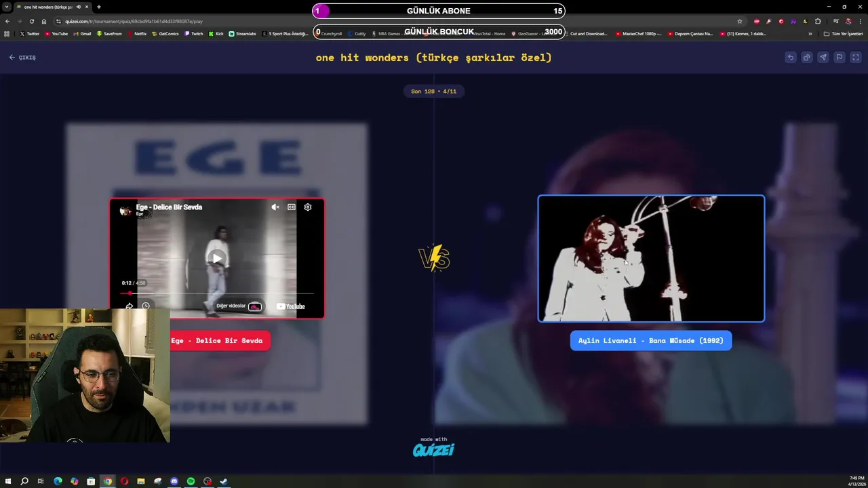Viewport: 868px width, 488px height.
Task: Open the MasterChef 1080p bookmark
Action: (x=639, y=33)
